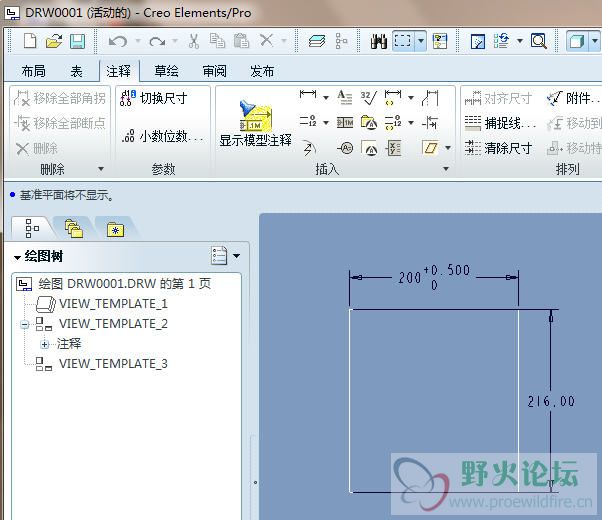This screenshot has height=520, width=602.
Task: Select the 200 +0.500 dimension text
Action: [x=434, y=277]
